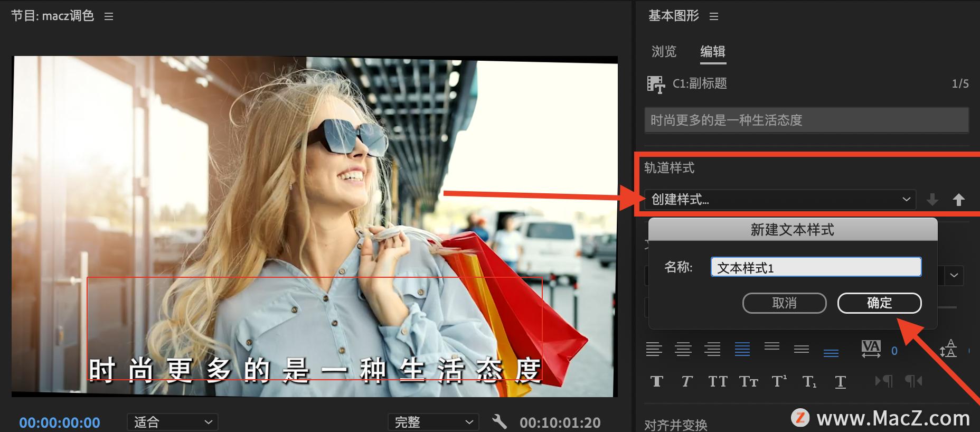
Task: Click the 1/5 caption counter
Action: coord(960,83)
